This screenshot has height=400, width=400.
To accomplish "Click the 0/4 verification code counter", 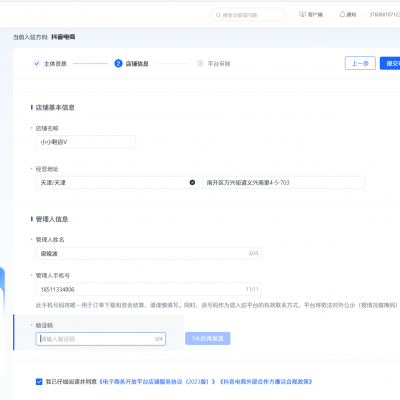I will tap(159, 339).
